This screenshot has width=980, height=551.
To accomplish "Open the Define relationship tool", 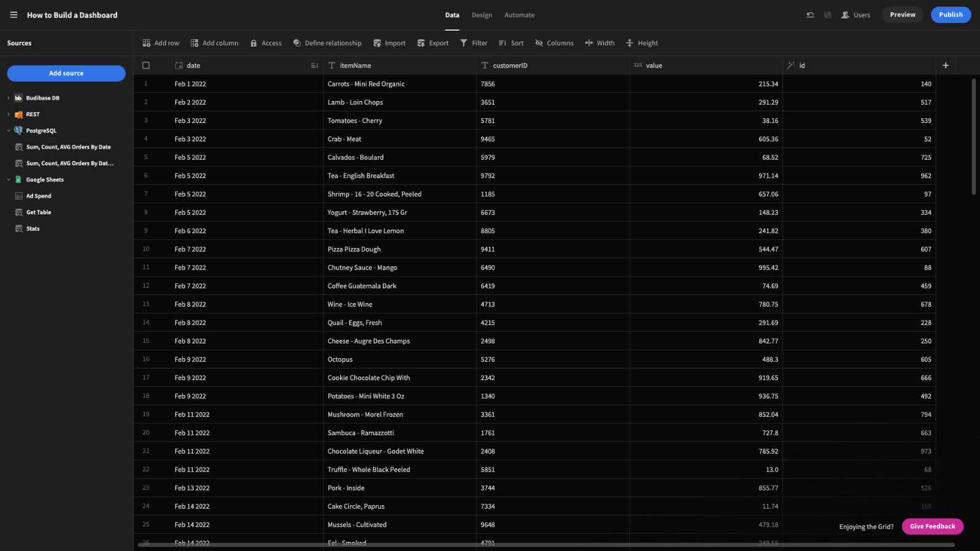I will 327,43.
